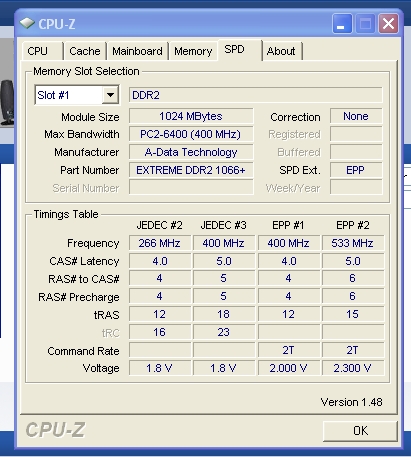Select the 266 MHz frequency cell

coord(160,243)
